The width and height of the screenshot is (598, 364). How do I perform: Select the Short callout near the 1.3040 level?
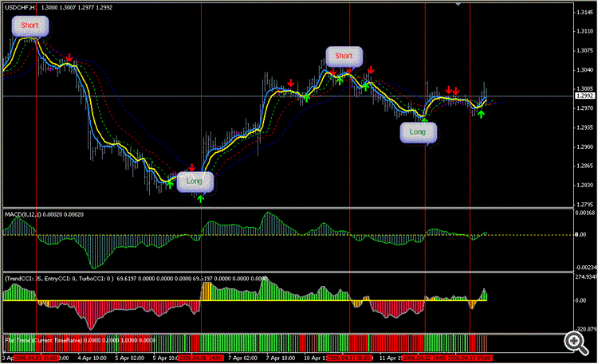click(x=344, y=57)
